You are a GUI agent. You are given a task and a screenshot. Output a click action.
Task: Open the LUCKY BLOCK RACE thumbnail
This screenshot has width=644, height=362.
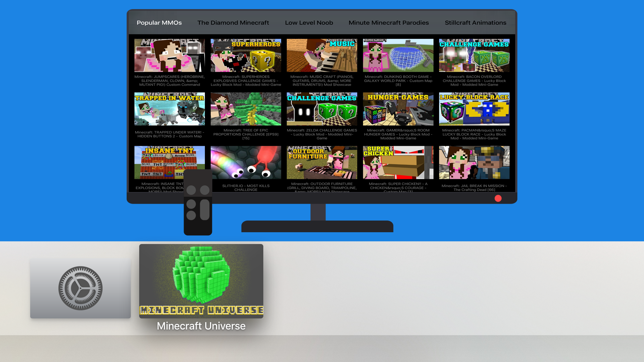(474, 109)
